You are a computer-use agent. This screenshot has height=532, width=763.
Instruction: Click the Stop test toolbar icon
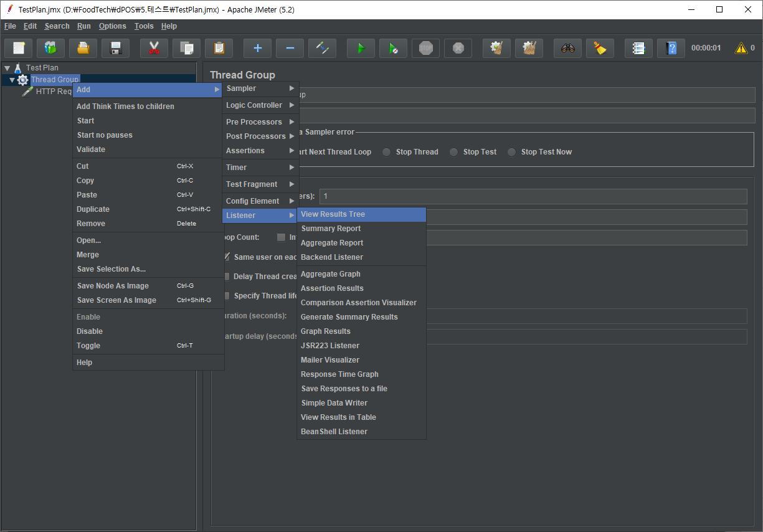tap(425, 48)
